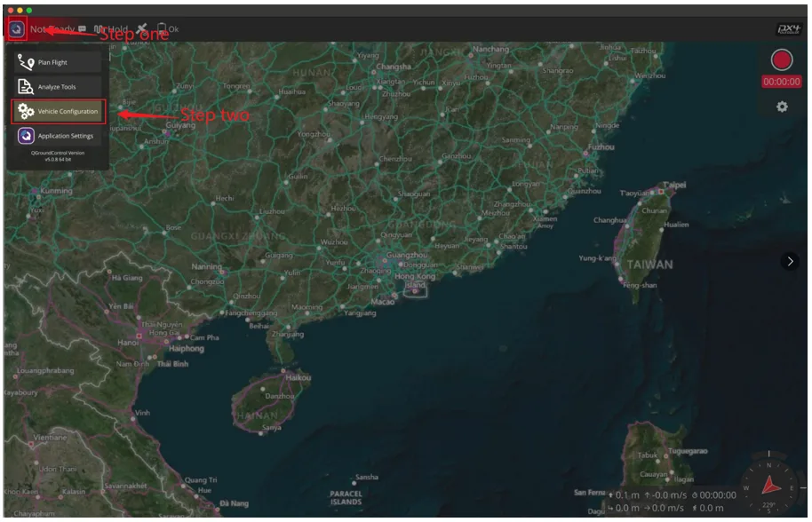This screenshot has height=522, width=812.
Task: Click the compass heading instrument
Action: [x=769, y=486]
